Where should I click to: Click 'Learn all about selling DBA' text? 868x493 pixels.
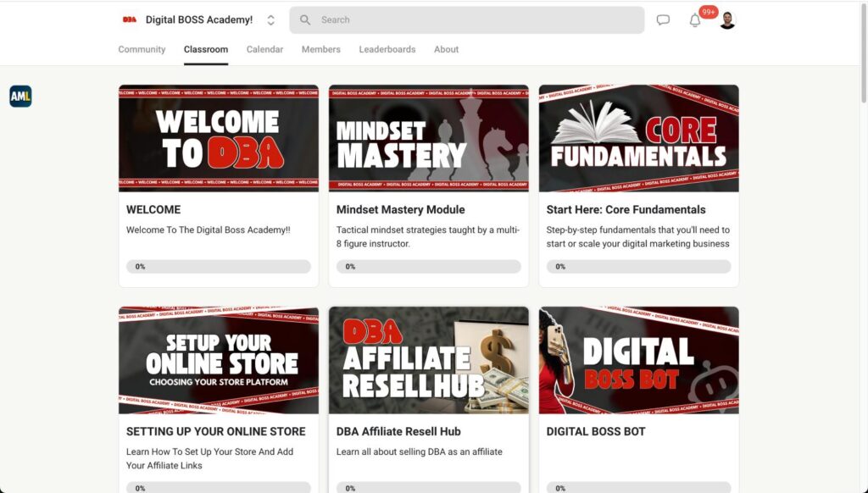[419, 452]
